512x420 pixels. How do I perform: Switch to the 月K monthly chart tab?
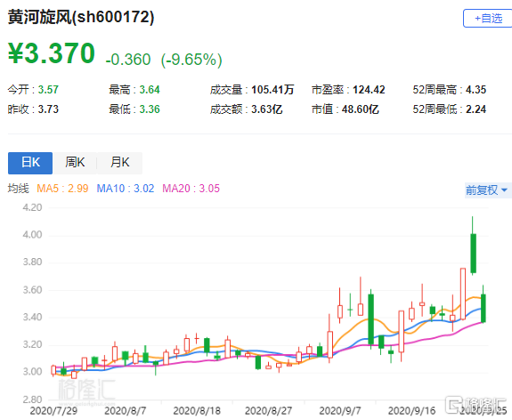[x=119, y=163]
